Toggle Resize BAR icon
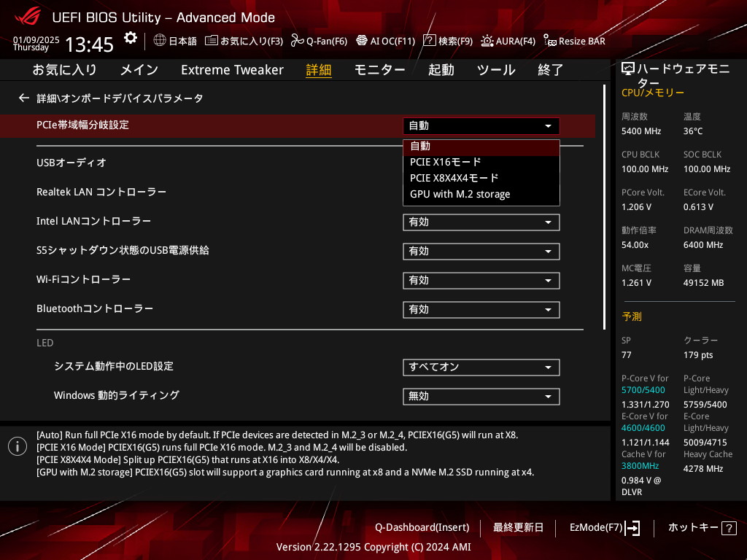The image size is (747, 560). point(550,41)
